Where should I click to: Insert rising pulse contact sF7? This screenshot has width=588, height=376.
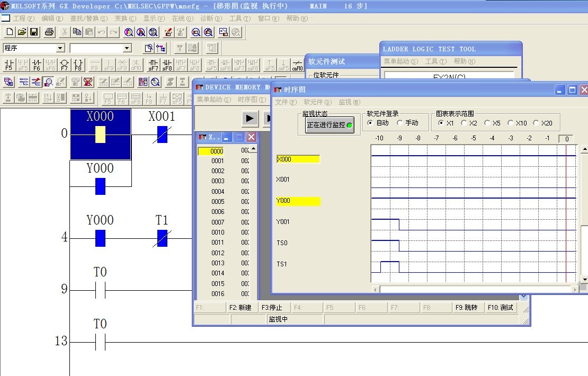pos(153,65)
